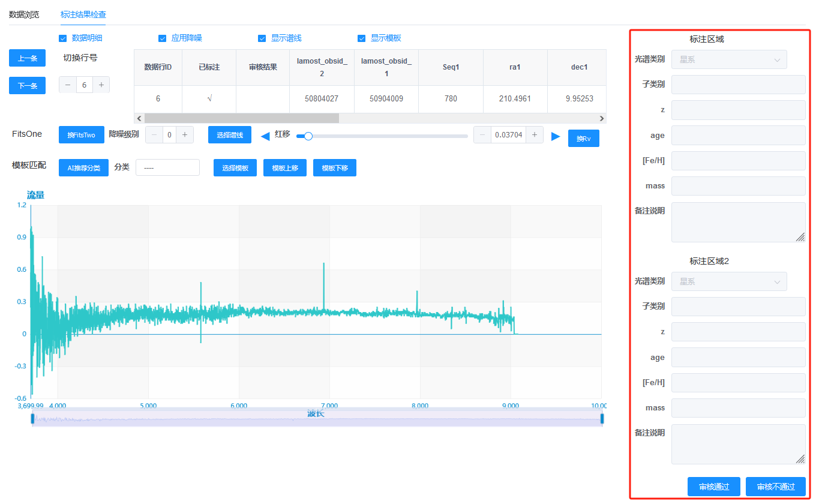The width and height of the screenshot is (813, 504).
Task: Click the left arrow to decrease redshift
Action: pos(265,136)
